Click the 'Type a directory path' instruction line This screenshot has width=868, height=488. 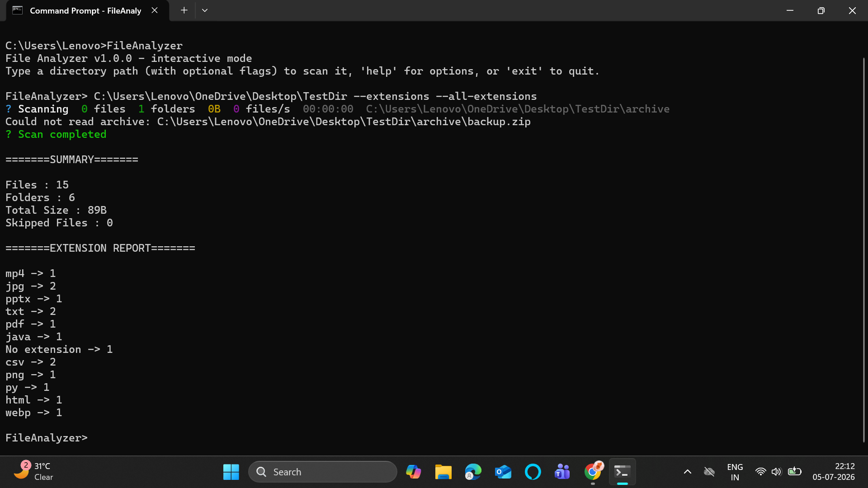[302, 71]
